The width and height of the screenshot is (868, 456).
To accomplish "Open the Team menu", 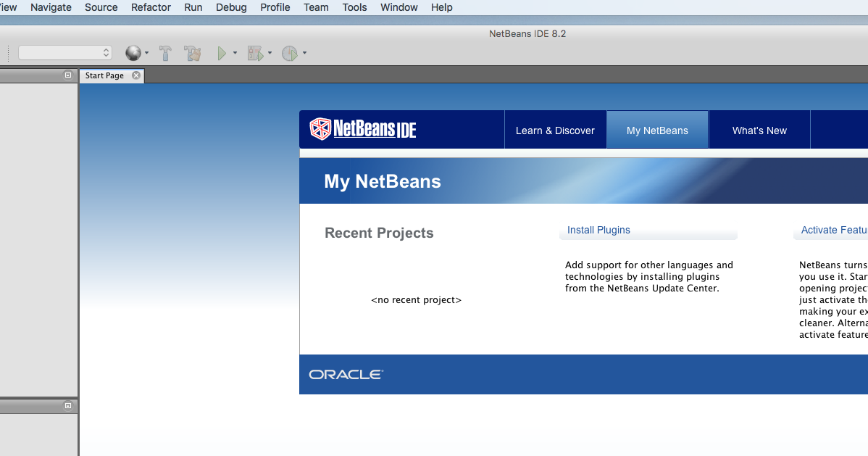I will (316, 7).
